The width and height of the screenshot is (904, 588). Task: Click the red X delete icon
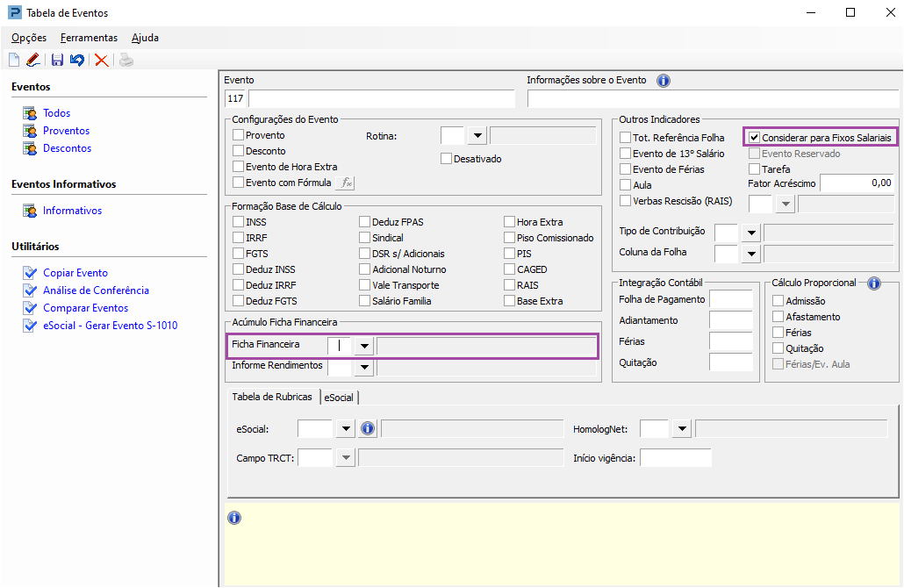[102, 61]
